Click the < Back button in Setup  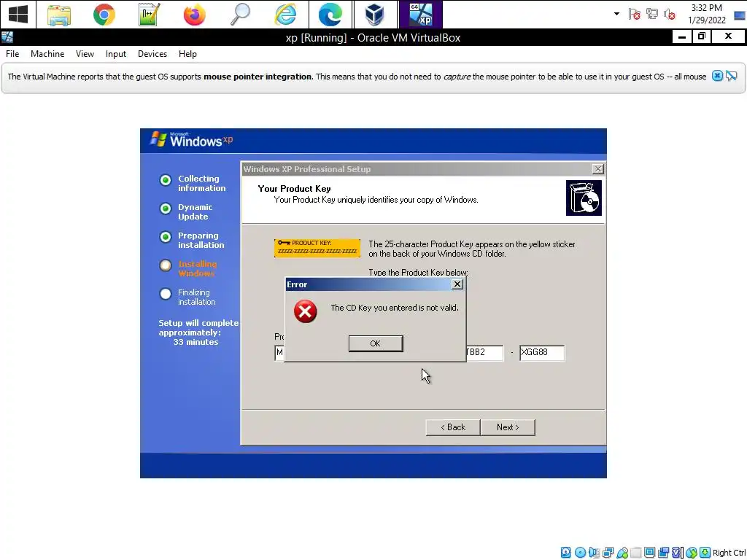point(452,427)
